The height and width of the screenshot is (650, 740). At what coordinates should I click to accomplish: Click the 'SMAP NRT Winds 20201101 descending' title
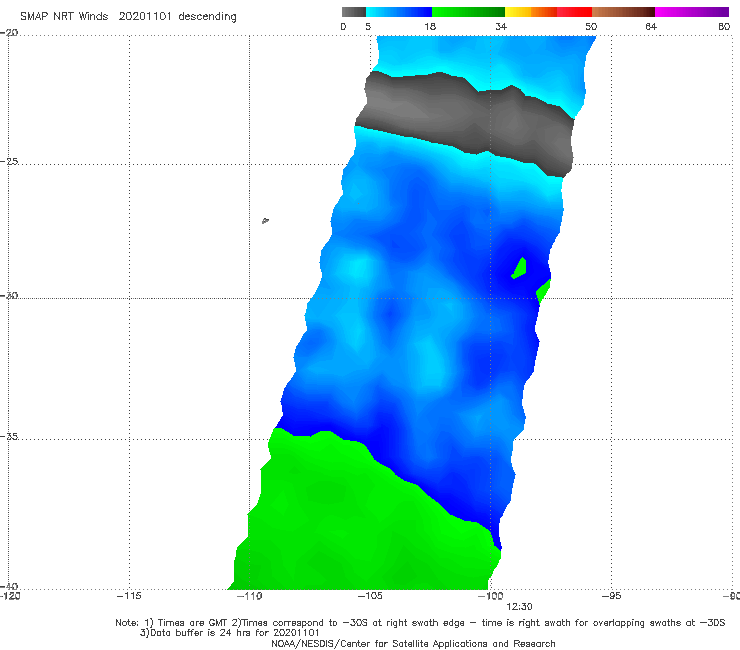(x=128, y=16)
